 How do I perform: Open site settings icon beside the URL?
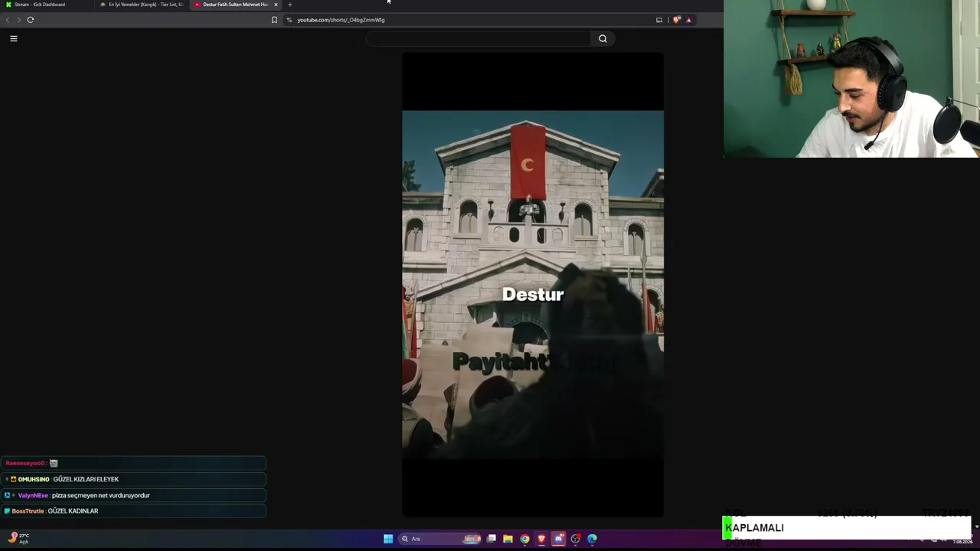click(x=289, y=20)
